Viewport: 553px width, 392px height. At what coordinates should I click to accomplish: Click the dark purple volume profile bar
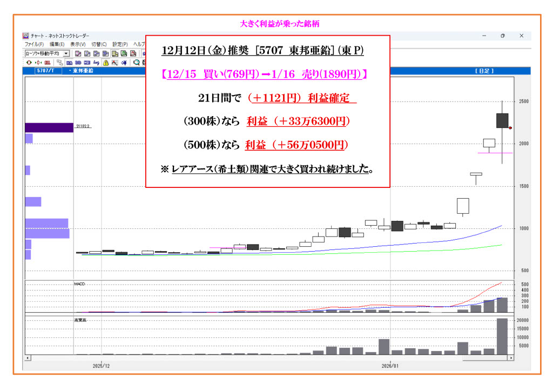[49, 127]
